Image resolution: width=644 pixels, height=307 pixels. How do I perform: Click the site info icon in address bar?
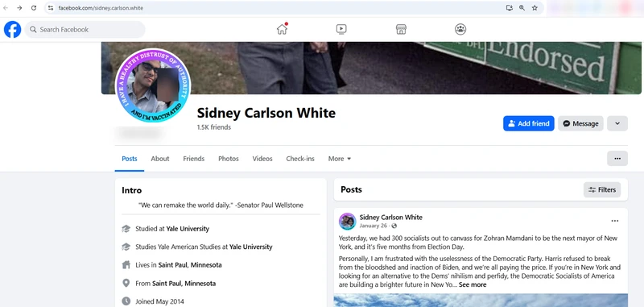pos(51,8)
